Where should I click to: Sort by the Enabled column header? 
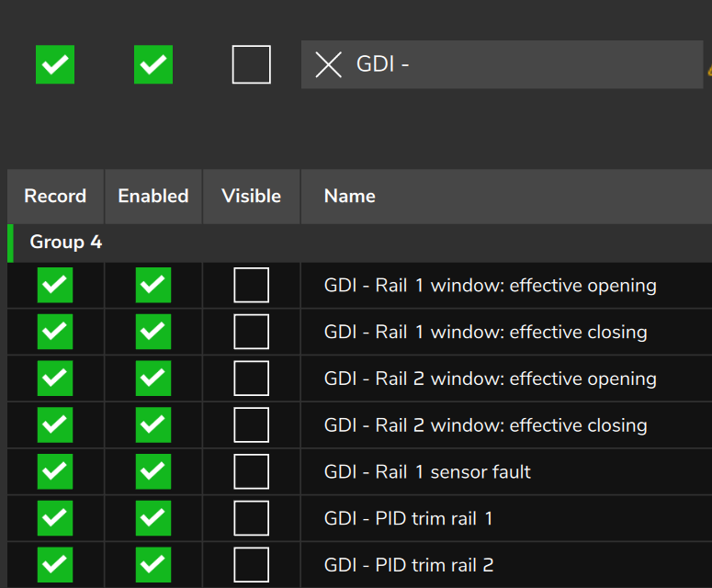pos(153,196)
